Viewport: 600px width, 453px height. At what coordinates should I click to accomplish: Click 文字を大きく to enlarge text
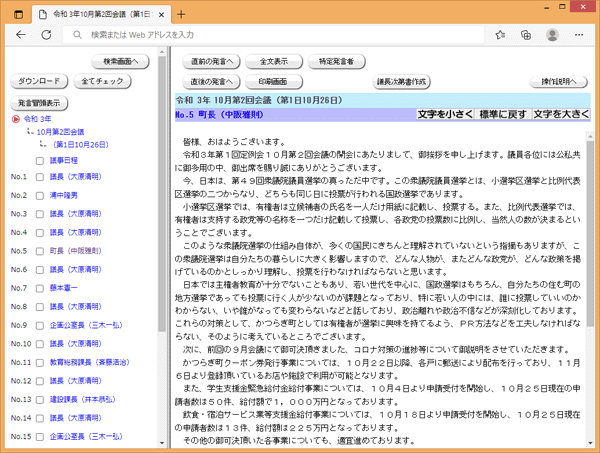pos(561,114)
